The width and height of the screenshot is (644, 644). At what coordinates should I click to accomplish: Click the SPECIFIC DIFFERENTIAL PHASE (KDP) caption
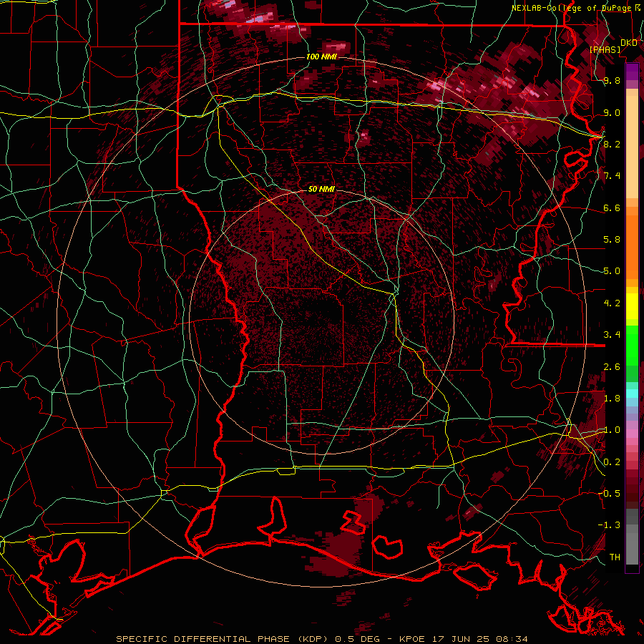coord(221,639)
